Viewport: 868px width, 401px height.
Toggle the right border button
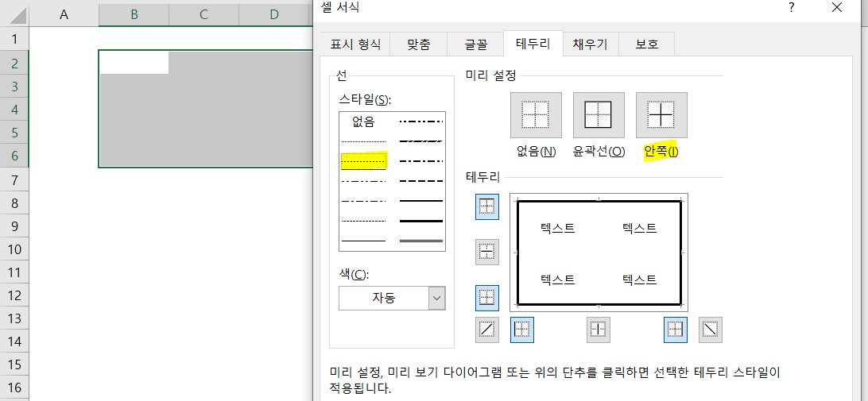tap(676, 330)
